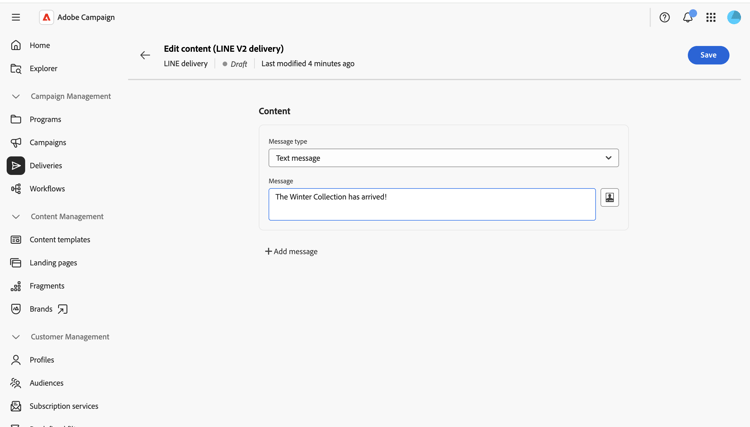750x427 pixels.
Task: Click the Content templates icon
Action: (x=16, y=240)
